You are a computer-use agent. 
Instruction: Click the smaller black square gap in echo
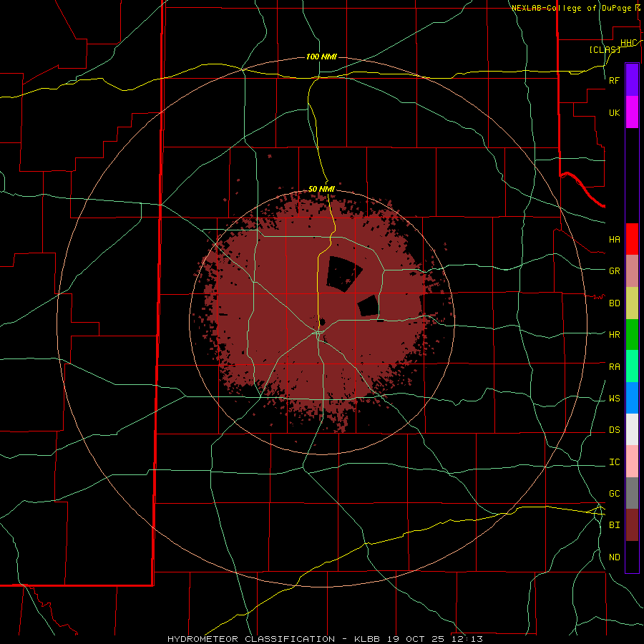click(x=369, y=306)
